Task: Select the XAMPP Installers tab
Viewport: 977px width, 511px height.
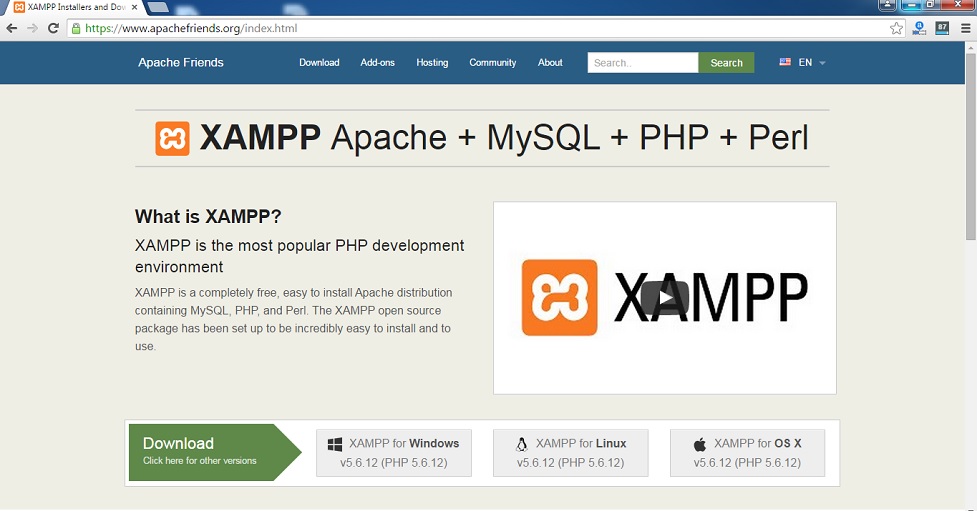Action: (x=74, y=7)
